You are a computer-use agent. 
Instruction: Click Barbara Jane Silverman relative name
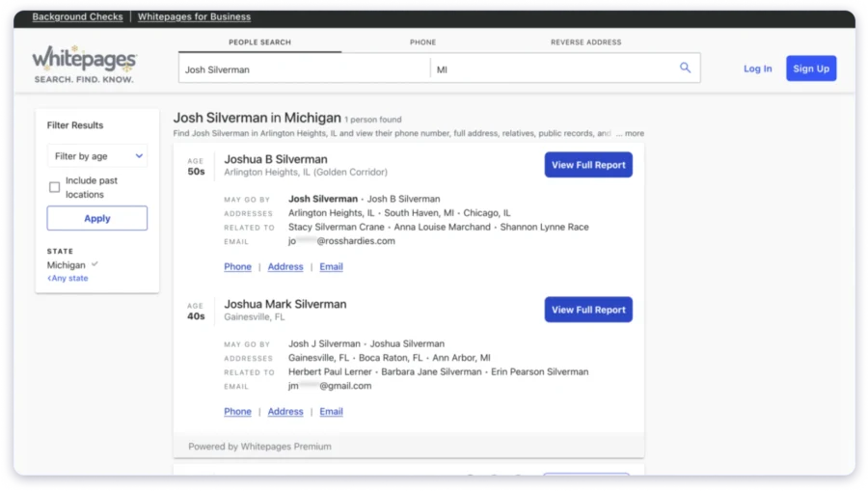[x=431, y=372]
